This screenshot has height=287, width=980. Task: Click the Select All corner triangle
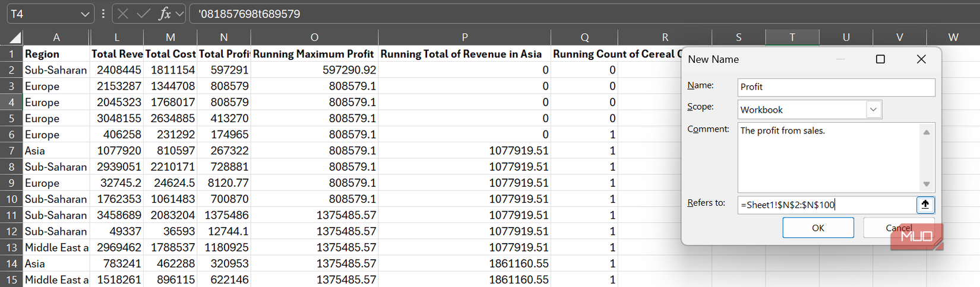click(x=14, y=38)
